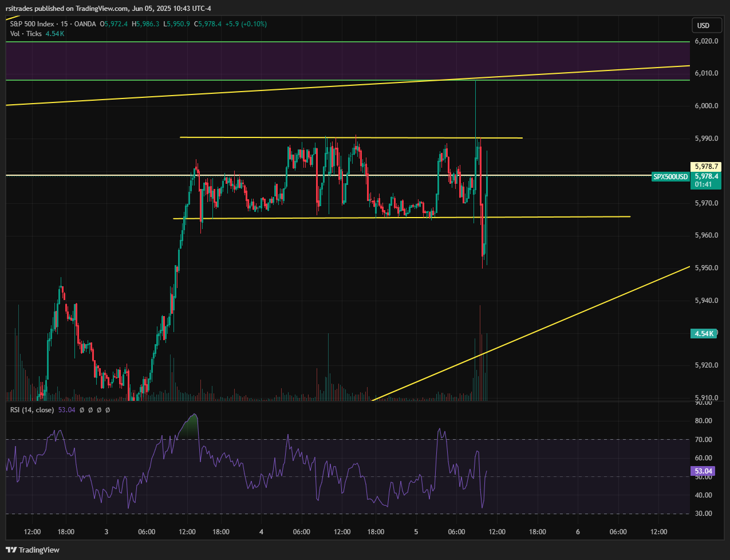Click the 5,950.0 price axis label

point(706,268)
